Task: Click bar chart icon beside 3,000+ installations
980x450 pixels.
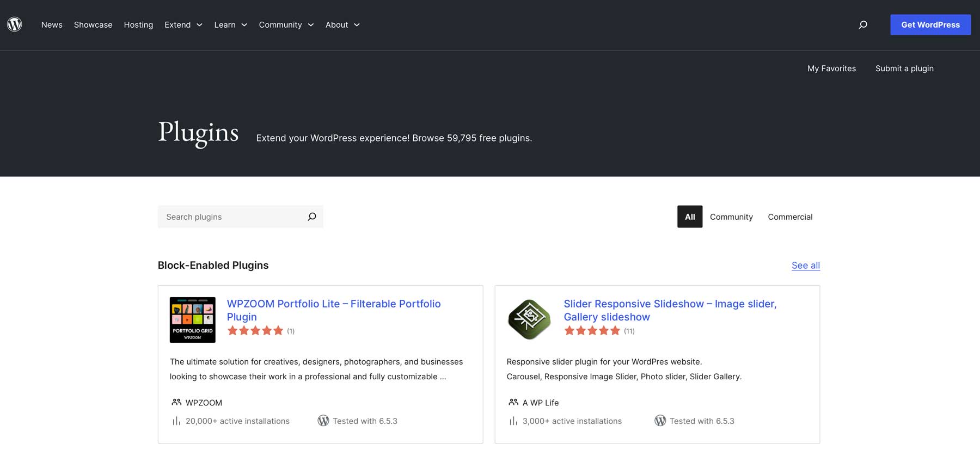Action: pos(513,421)
